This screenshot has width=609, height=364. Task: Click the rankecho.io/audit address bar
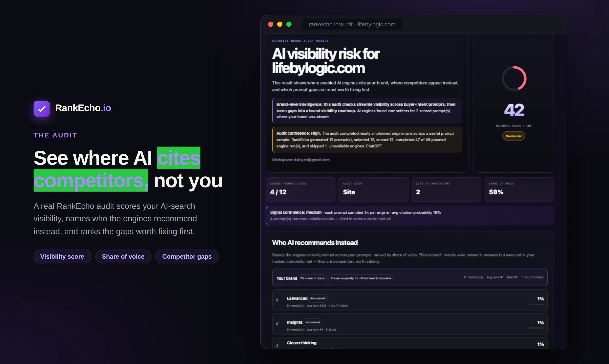(x=352, y=24)
